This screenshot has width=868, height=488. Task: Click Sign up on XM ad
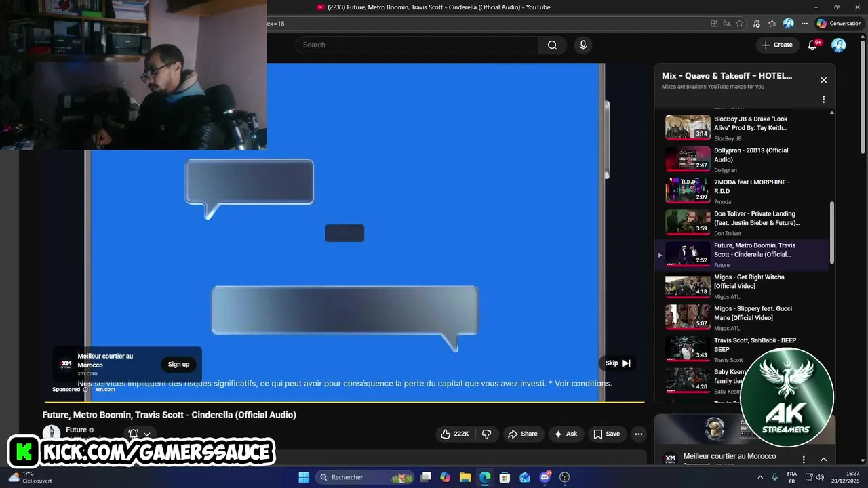pos(178,365)
